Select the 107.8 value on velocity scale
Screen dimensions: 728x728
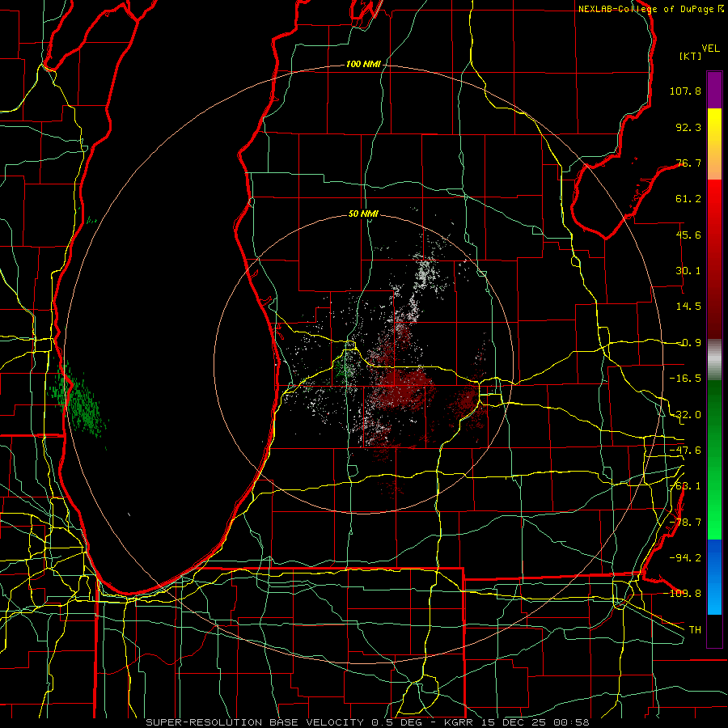tap(685, 91)
